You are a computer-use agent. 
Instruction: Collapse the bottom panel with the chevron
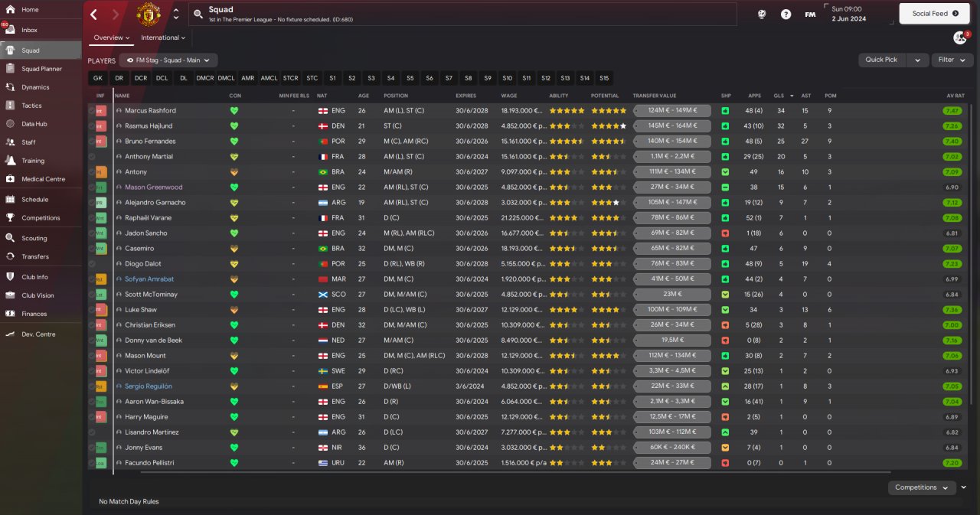tap(964, 487)
